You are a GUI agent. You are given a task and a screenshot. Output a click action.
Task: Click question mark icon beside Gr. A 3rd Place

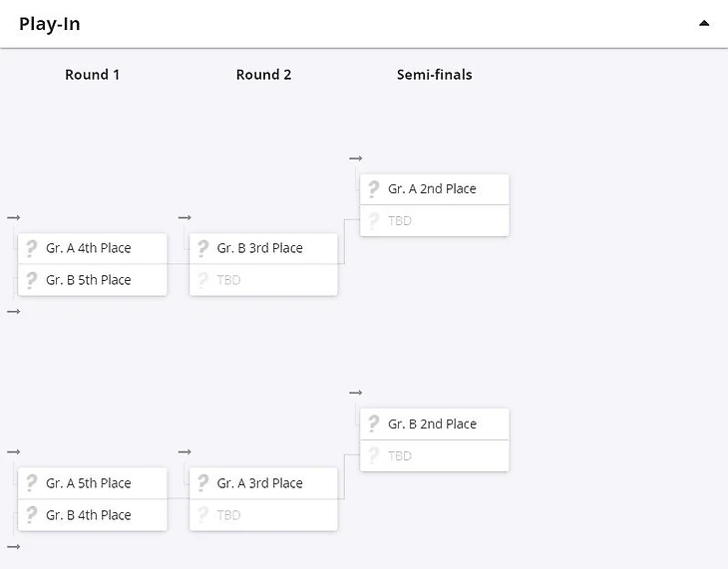(203, 483)
